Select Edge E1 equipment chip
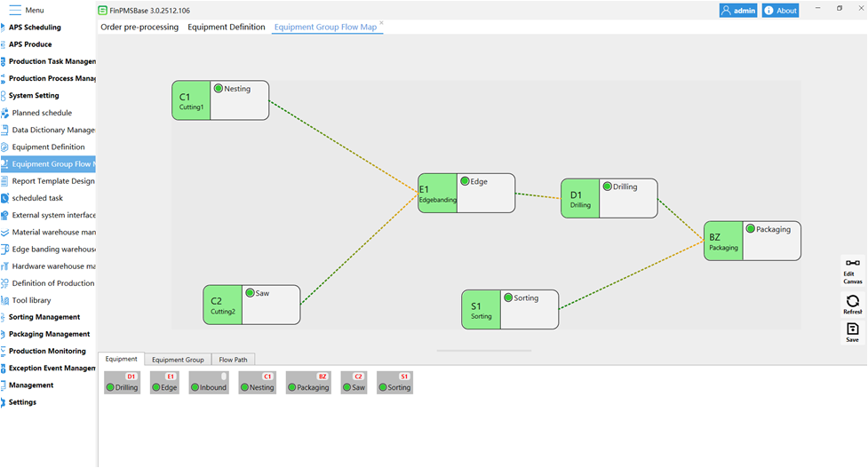The width and height of the screenshot is (868, 468). 165,383
